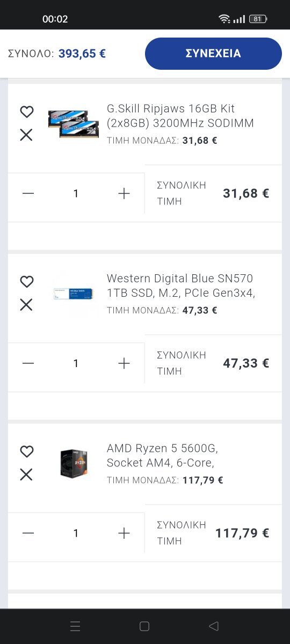Screen dimensions: 290x644
Task: Edit quantity field for WD SN570 SSD
Action: 76,363
